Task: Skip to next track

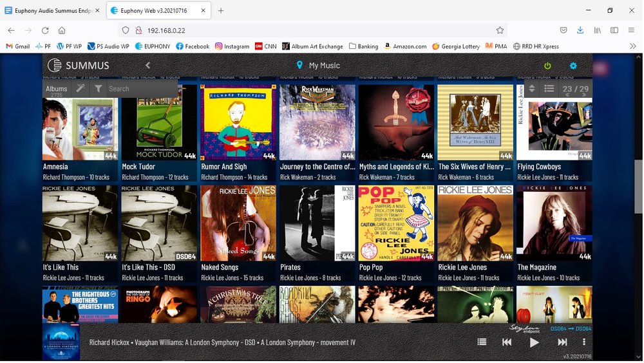Action: click(x=562, y=342)
